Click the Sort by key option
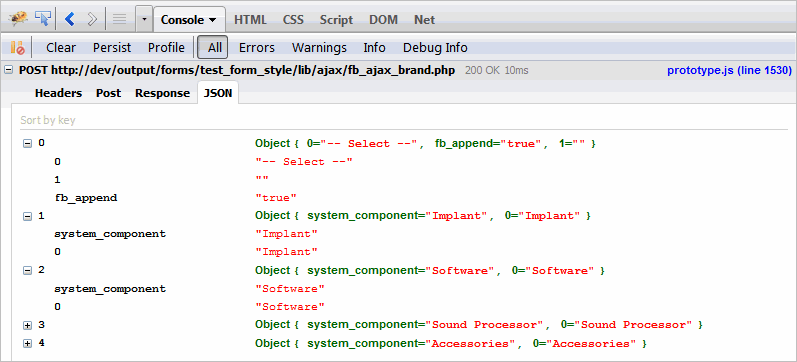This screenshot has height=362, width=797. tap(48, 120)
